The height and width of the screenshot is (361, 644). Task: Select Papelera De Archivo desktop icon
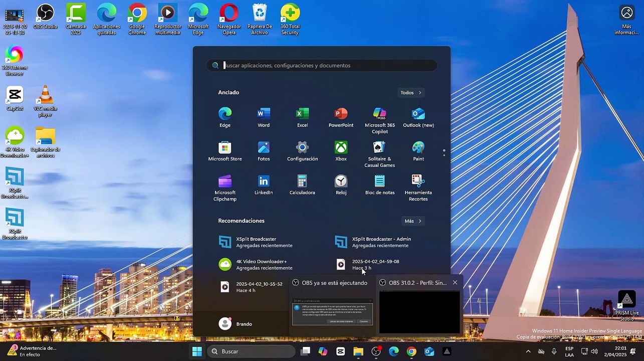tap(260, 20)
